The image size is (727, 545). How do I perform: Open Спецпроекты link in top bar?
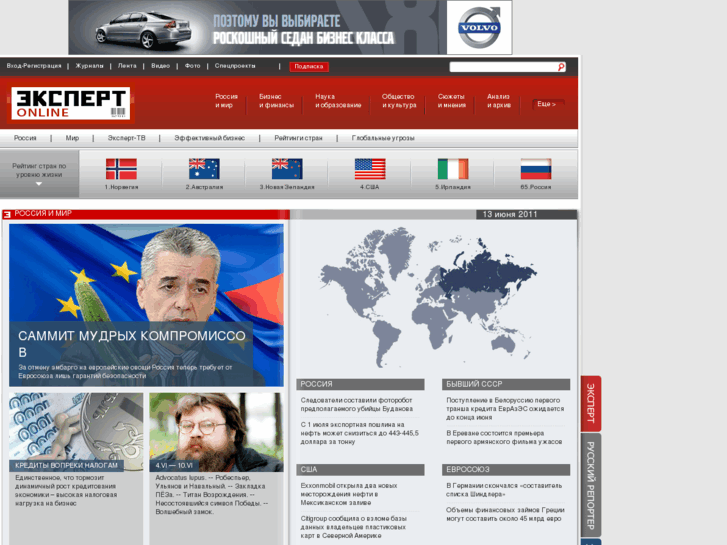click(x=235, y=66)
